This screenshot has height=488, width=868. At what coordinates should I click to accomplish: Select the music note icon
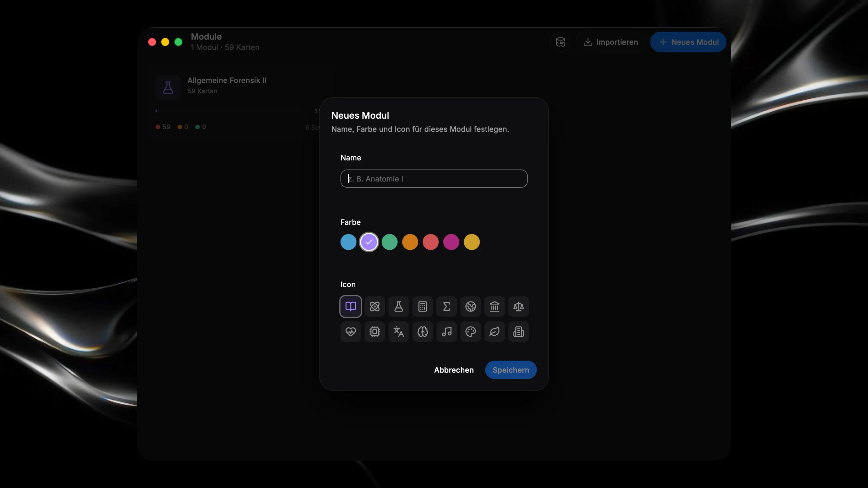tap(446, 332)
